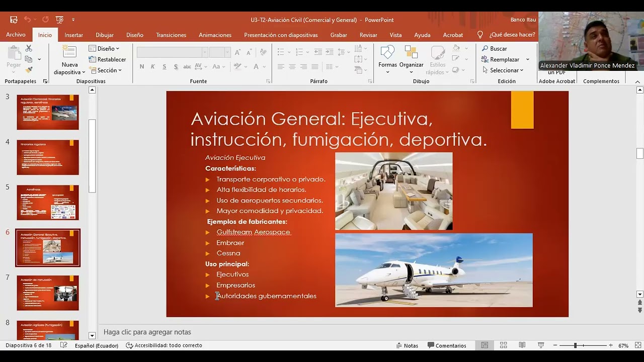This screenshot has height=362, width=644.
Task: Collapse the ribbon with the chevron
Action: click(637, 81)
